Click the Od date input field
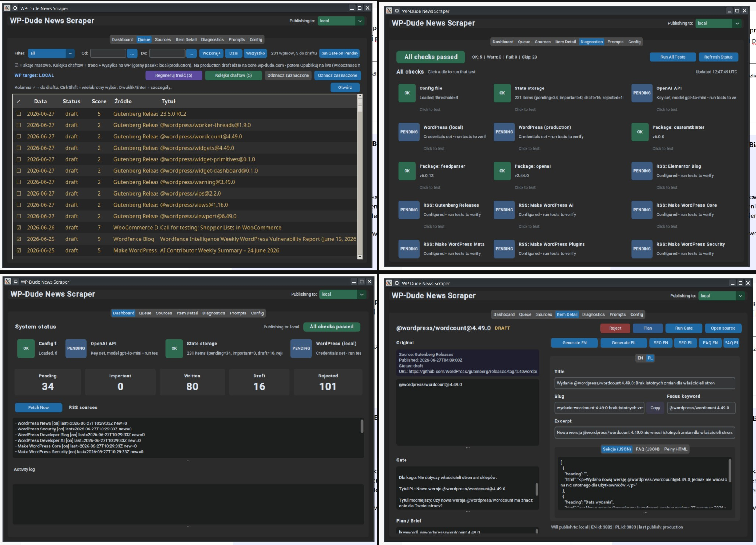This screenshot has width=756, height=545. (x=108, y=53)
